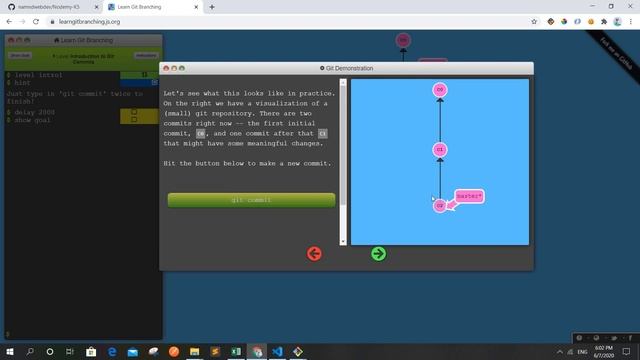This screenshot has height=360, width=640.
Task: Open the Extensions puzzle menu
Action: [x=604, y=22]
